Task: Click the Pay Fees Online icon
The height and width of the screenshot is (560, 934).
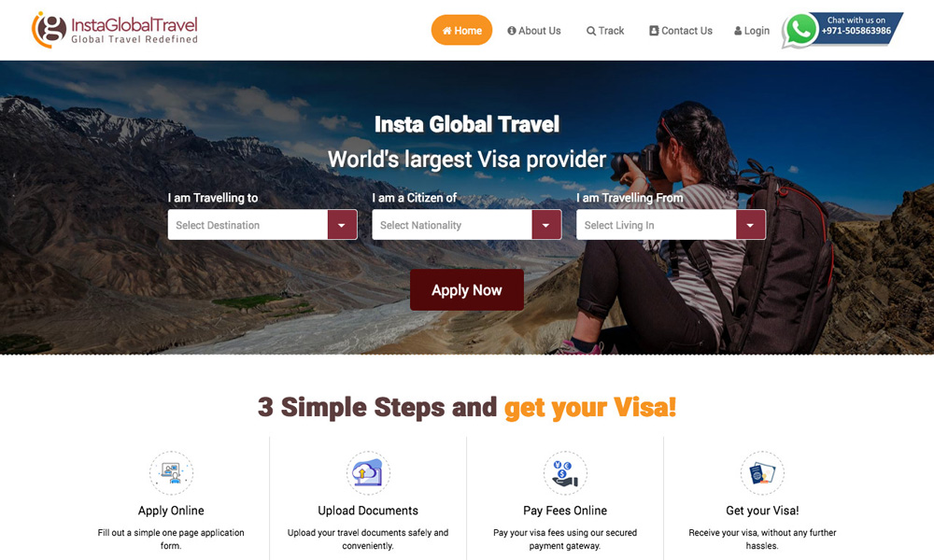Action: (x=565, y=473)
